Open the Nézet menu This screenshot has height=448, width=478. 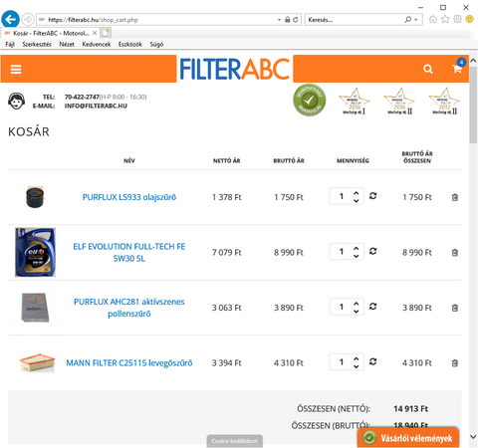click(x=67, y=44)
